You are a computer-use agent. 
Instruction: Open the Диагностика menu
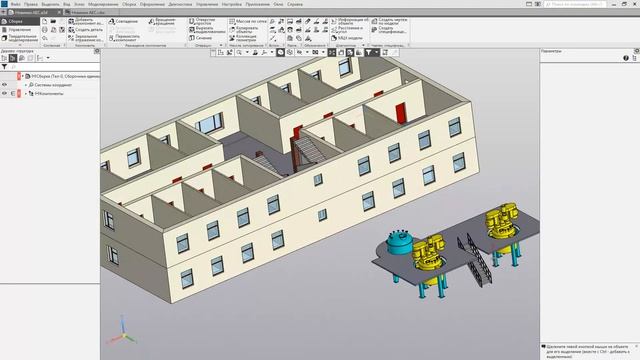[180, 4]
